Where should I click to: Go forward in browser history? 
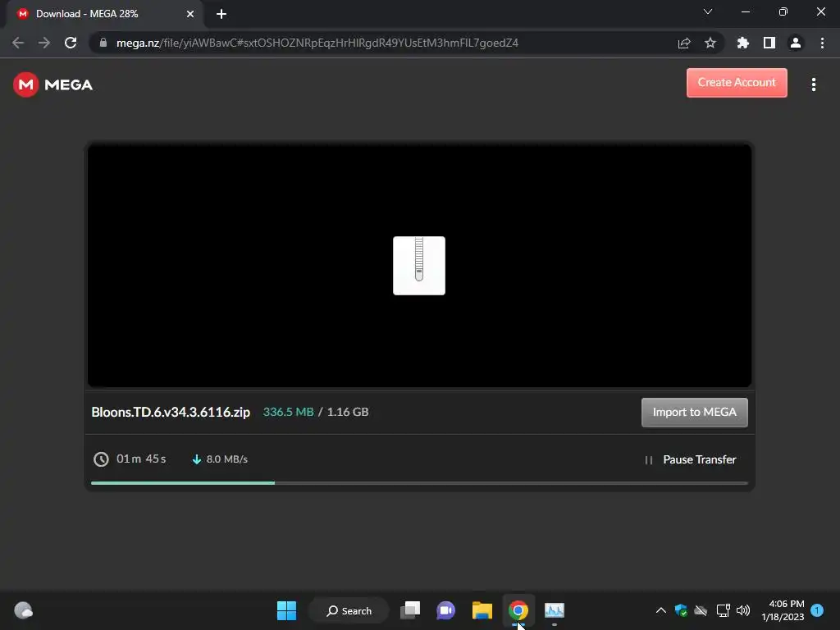[x=44, y=43]
